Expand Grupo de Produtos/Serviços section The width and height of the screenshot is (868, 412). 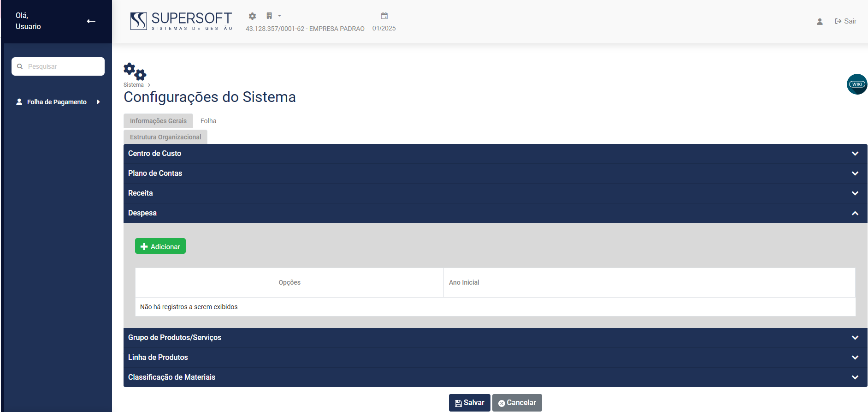(495, 338)
